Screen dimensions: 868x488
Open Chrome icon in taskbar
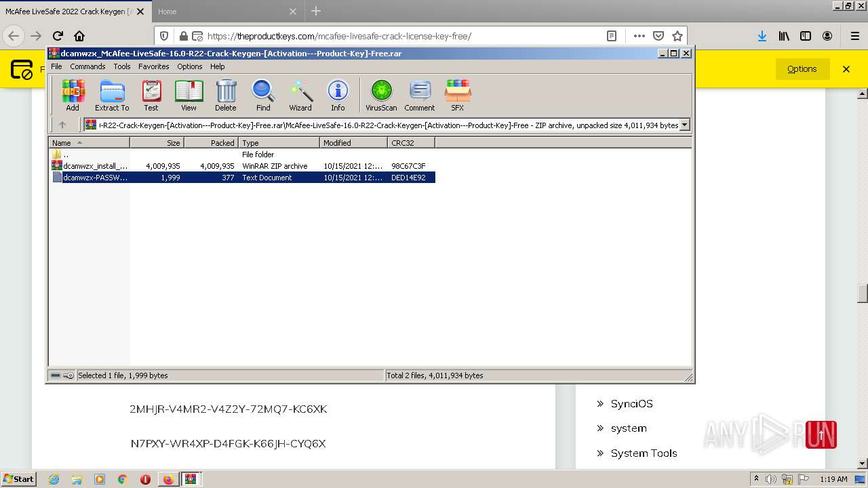(122, 479)
